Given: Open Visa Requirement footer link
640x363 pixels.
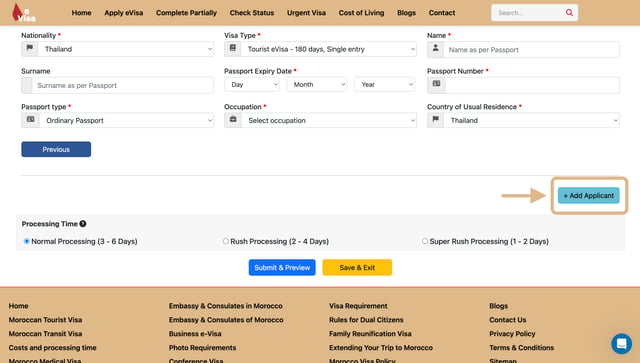Looking at the screenshot, I should tap(358, 306).
